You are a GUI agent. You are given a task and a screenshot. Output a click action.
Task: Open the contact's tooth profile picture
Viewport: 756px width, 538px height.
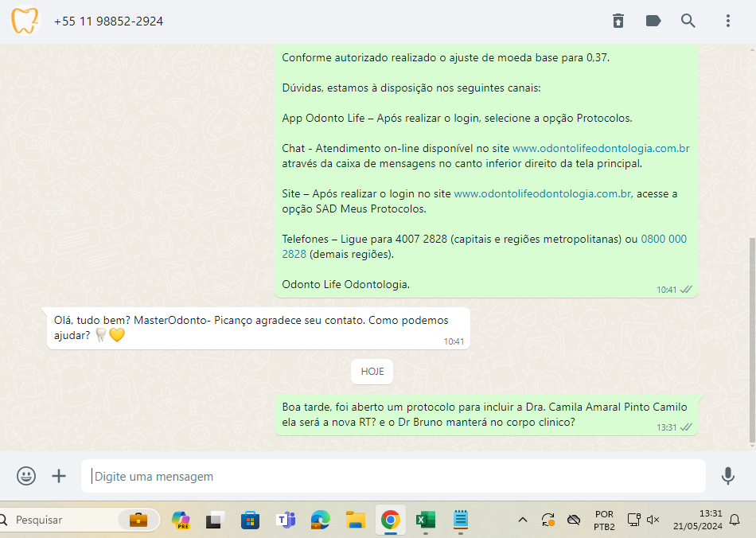[25, 21]
